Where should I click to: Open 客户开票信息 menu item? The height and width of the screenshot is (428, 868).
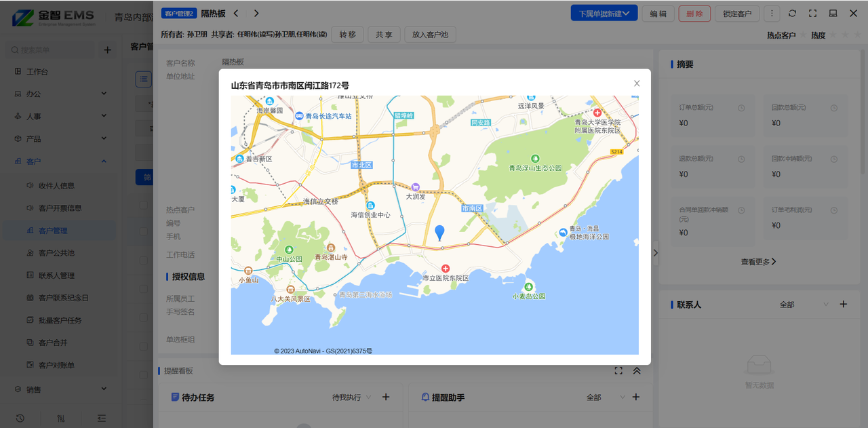point(60,208)
